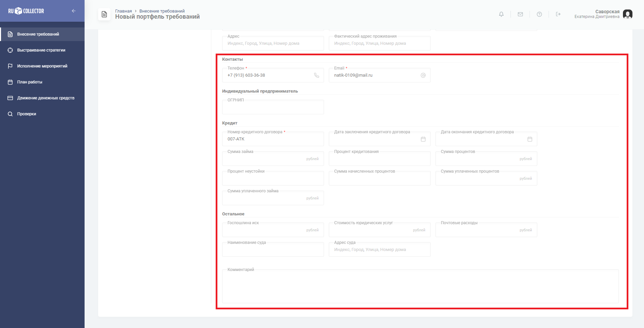Open Движение денежных средств menu item
This screenshot has height=328, width=644.
click(42, 98)
